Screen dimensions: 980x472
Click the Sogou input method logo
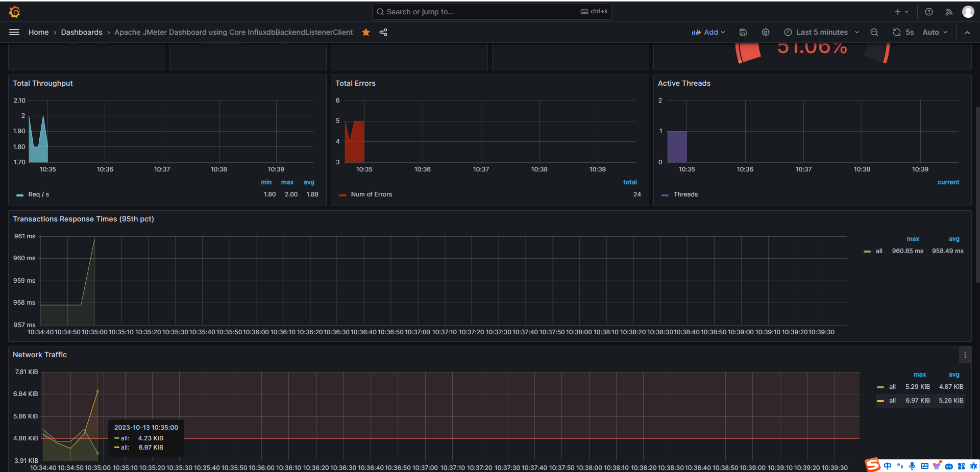coord(873,465)
